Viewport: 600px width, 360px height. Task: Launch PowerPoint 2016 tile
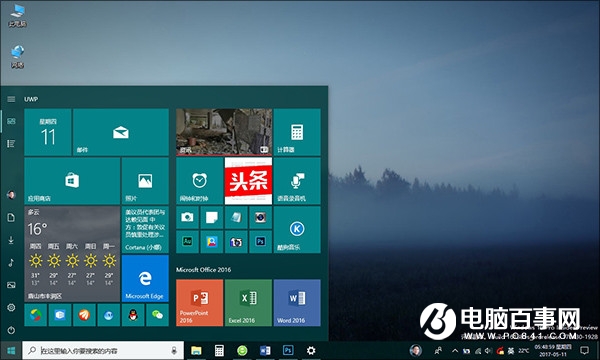coord(199,303)
